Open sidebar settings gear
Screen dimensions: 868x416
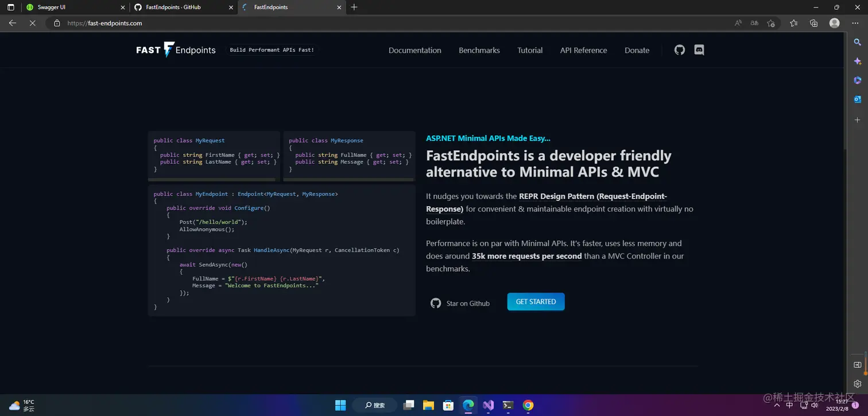pyautogui.click(x=858, y=383)
